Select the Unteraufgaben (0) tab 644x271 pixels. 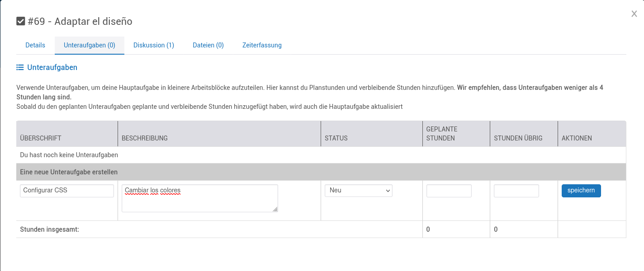(90, 45)
